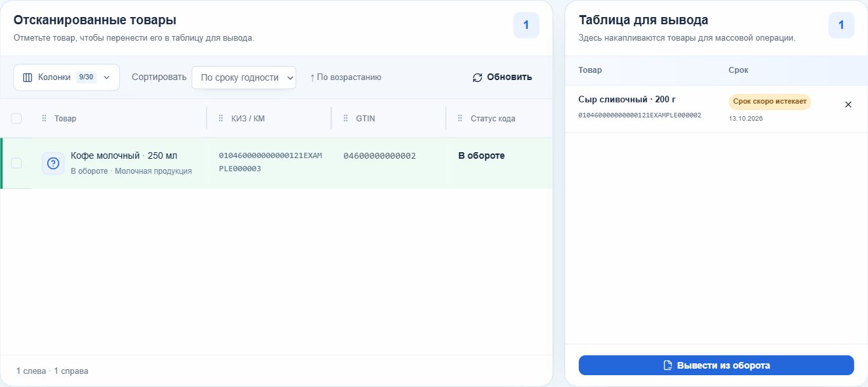Click the document icon in Вывести из оборота

tap(667, 365)
